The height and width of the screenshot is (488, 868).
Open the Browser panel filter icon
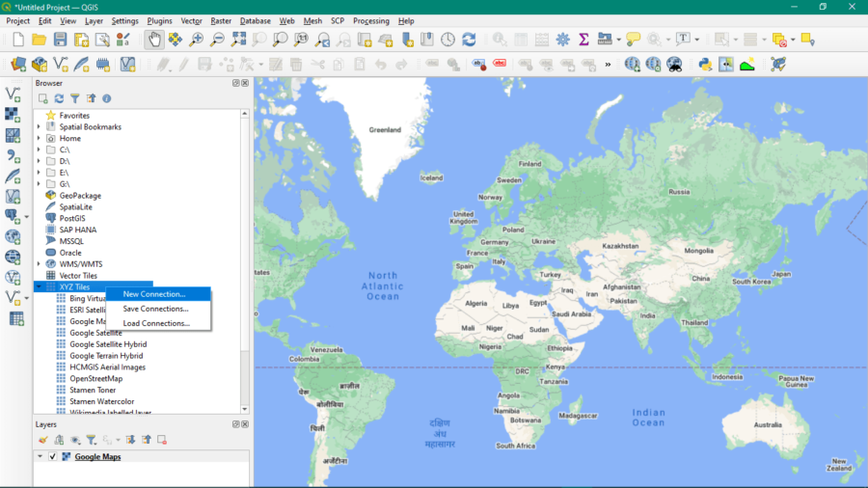(x=74, y=98)
